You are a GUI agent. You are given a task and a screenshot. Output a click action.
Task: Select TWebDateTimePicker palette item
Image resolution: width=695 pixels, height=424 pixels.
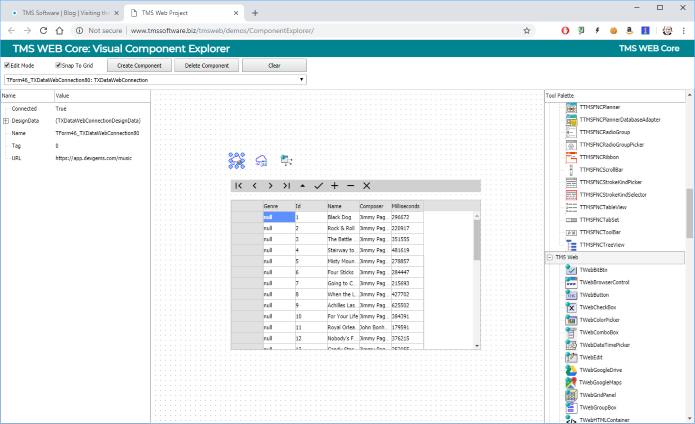pos(604,345)
